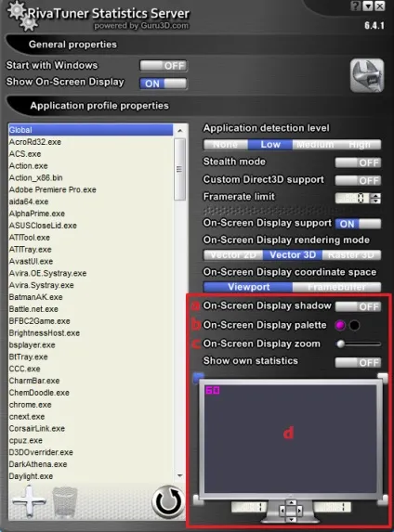Select Raster 3D rendering mode

coord(351,254)
